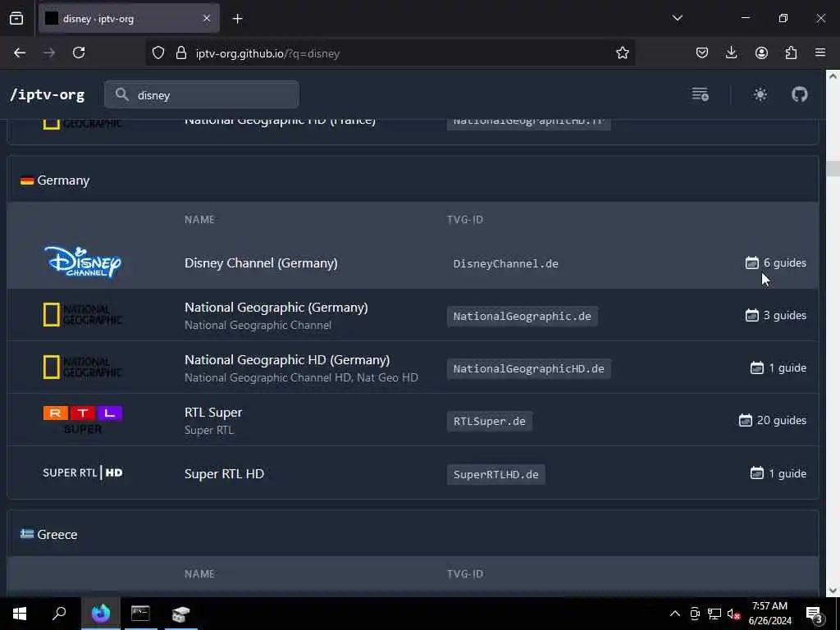Open National Geographic HD (Germany) channel name
This screenshot has height=630, width=840.
[x=287, y=360]
